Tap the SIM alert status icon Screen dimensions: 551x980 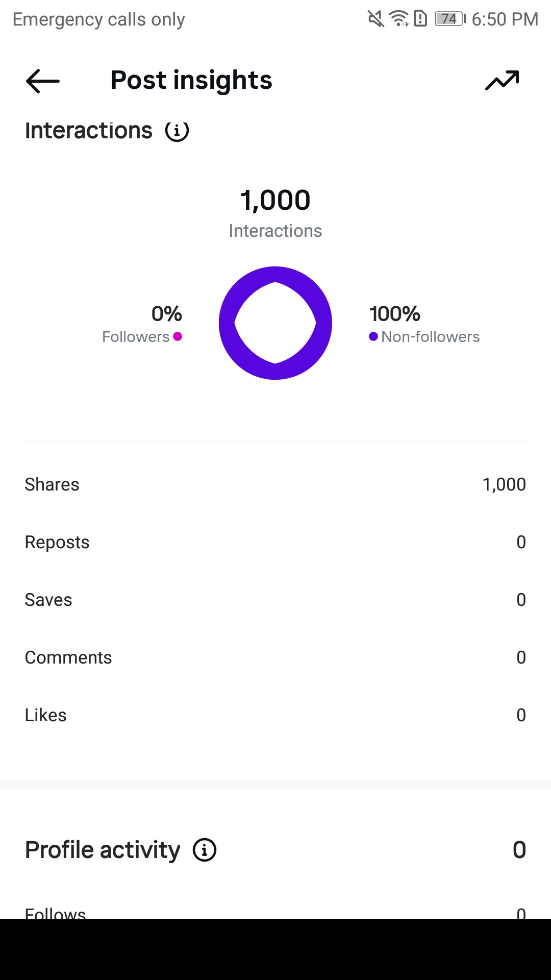[420, 19]
